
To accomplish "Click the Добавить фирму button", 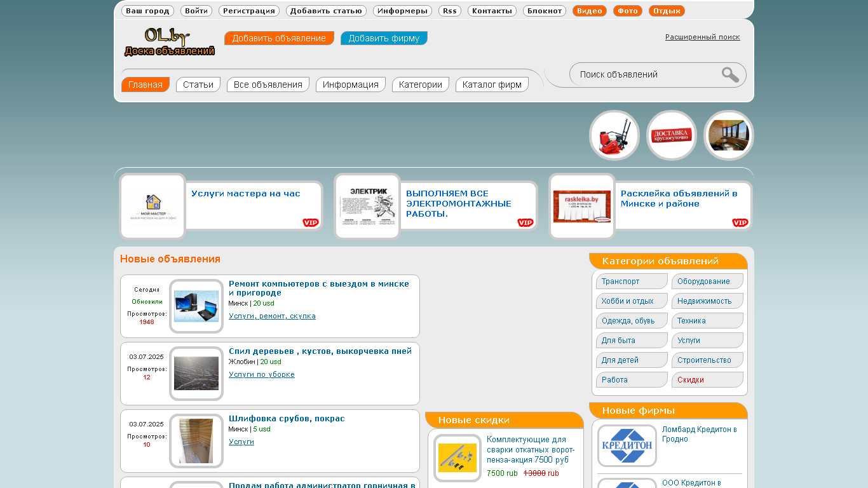I will tap(384, 38).
